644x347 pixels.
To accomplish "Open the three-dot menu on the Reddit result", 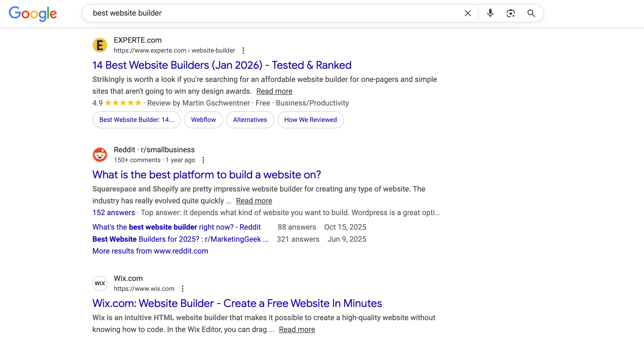I will [203, 160].
